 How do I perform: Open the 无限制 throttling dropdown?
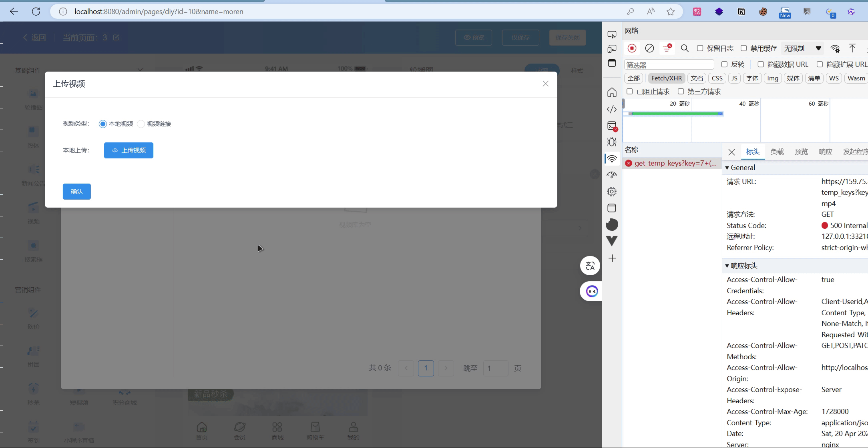coord(801,48)
